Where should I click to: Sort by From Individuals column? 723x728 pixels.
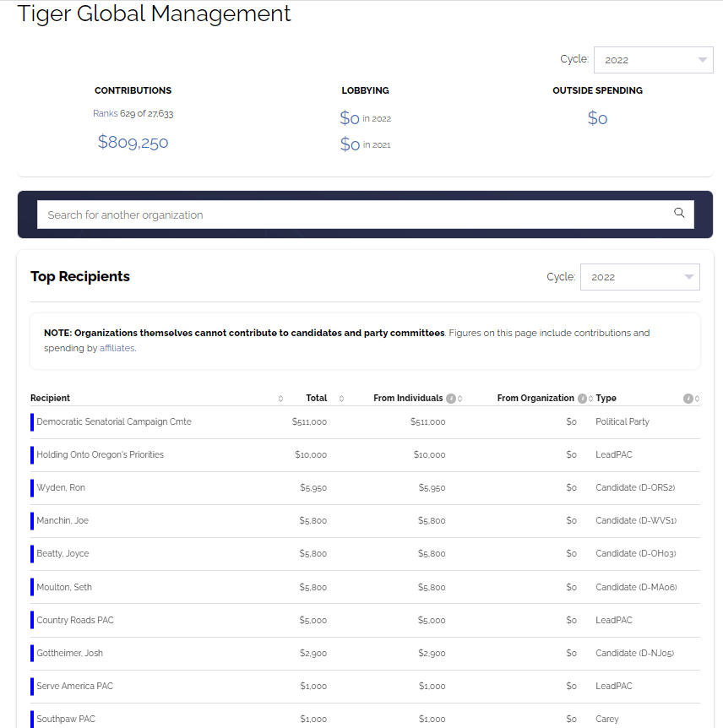[x=460, y=399]
